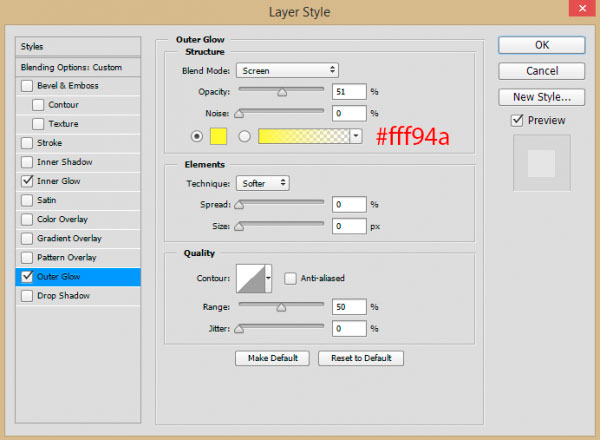Expand the gradient picker arrow

click(356, 136)
